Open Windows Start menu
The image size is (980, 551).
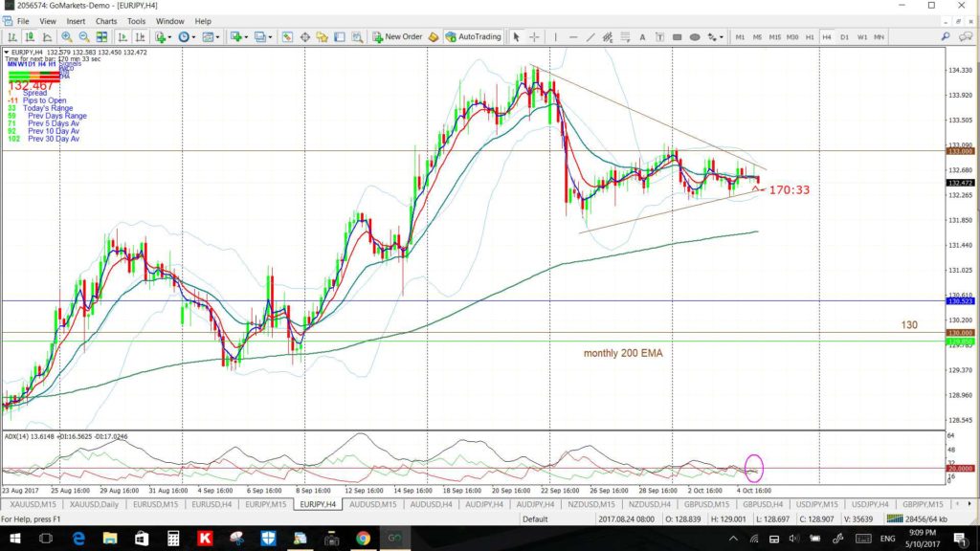pos(14,539)
